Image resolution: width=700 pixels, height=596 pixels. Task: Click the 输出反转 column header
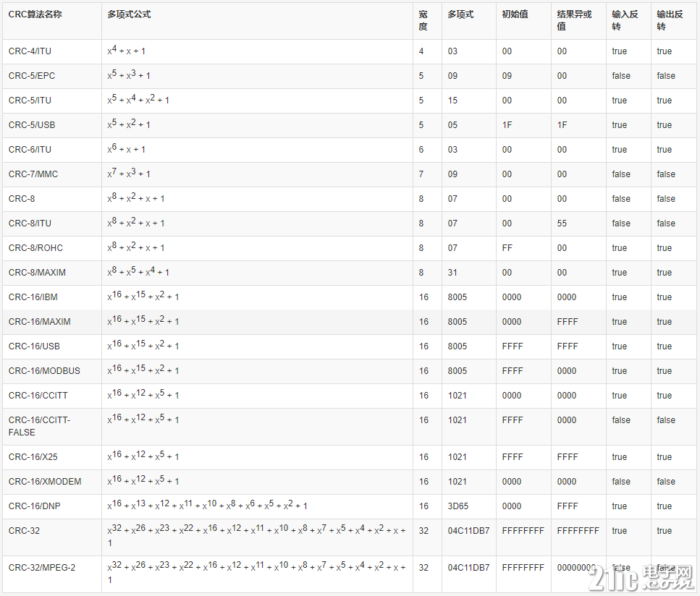(670, 20)
